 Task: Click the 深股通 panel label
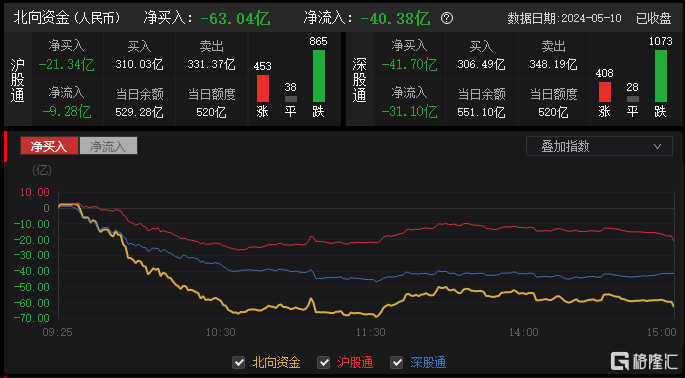(x=360, y=80)
